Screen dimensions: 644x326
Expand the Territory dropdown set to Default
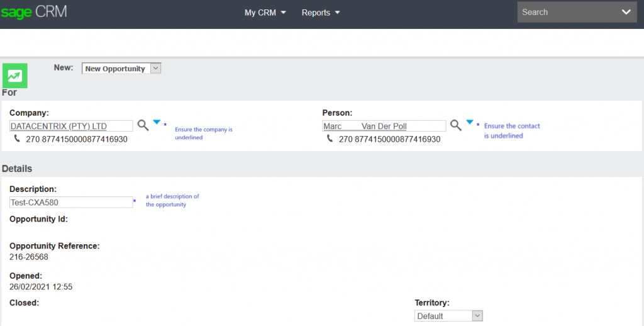click(448, 316)
